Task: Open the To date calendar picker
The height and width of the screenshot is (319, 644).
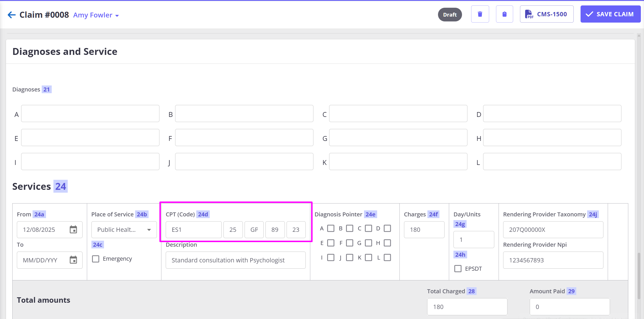Action: (73, 260)
